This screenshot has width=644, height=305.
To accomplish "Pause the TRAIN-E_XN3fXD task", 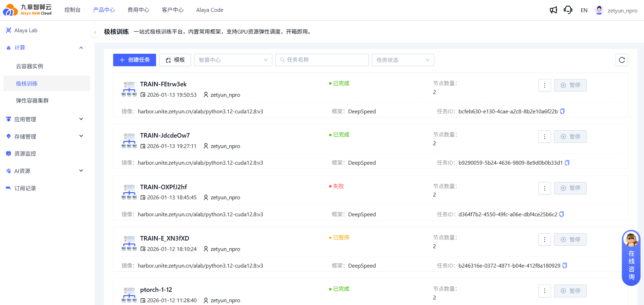I will coord(570,239).
